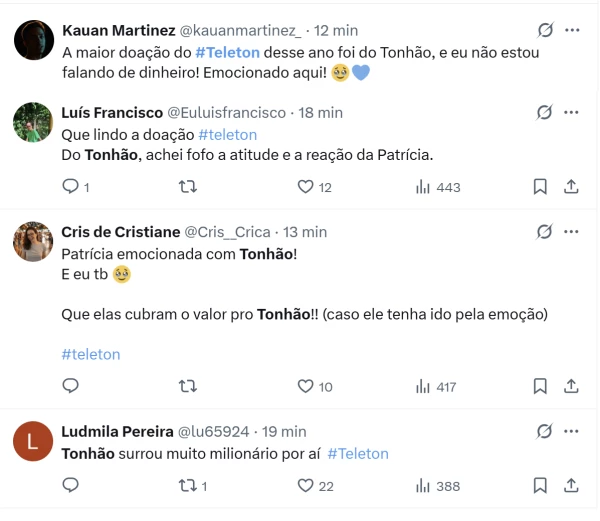Open Ludmila Pereira's profile avatar
Image resolution: width=600 pixels, height=521 pixels.
pos(33,441)
